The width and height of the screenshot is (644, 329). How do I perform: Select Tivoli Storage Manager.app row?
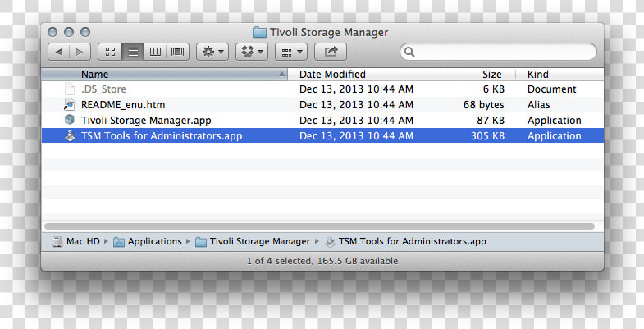[x=323, y=121]
